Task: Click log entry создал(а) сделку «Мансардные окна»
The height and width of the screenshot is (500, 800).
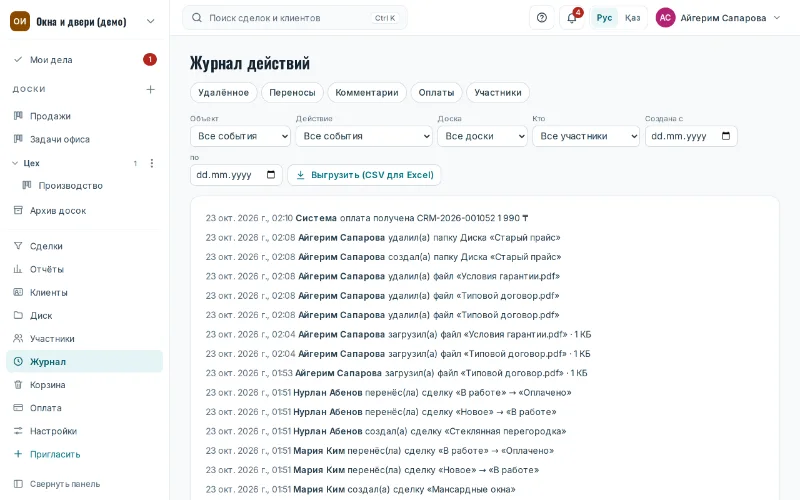Action: tap(360, 489)
